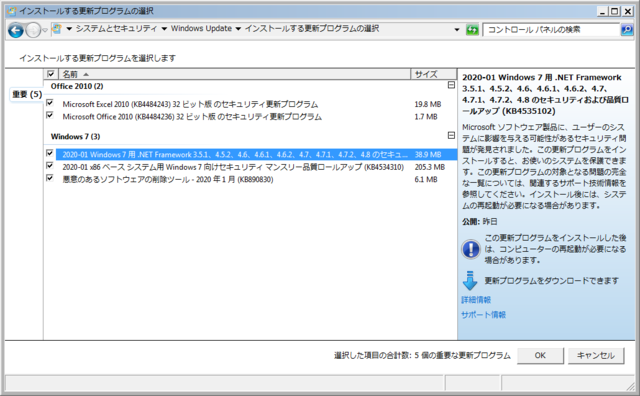Collapse the Office 2010 (2) group
This screenshot has width=640, height=396.
point(451,85)
